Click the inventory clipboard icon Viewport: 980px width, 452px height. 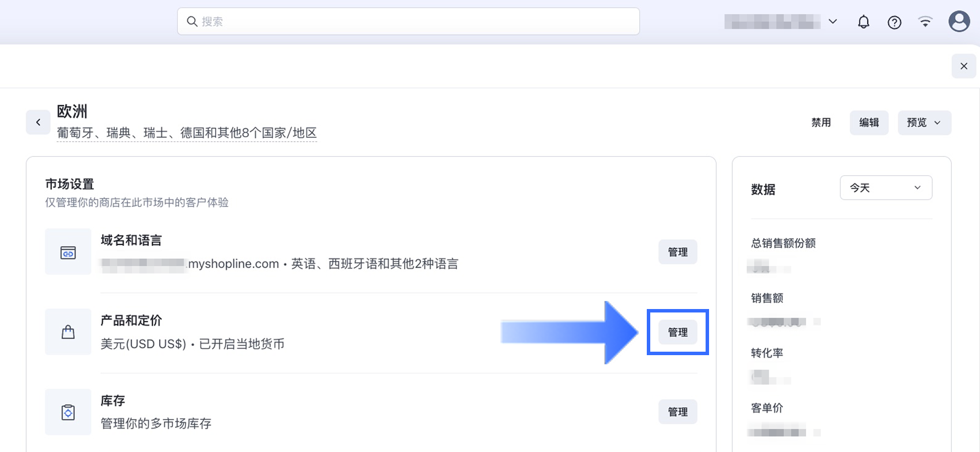(68, 412)
